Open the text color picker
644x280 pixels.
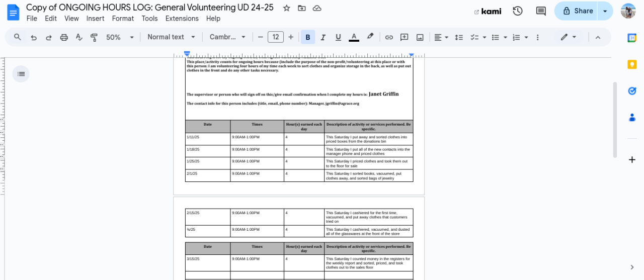(354, 37)
